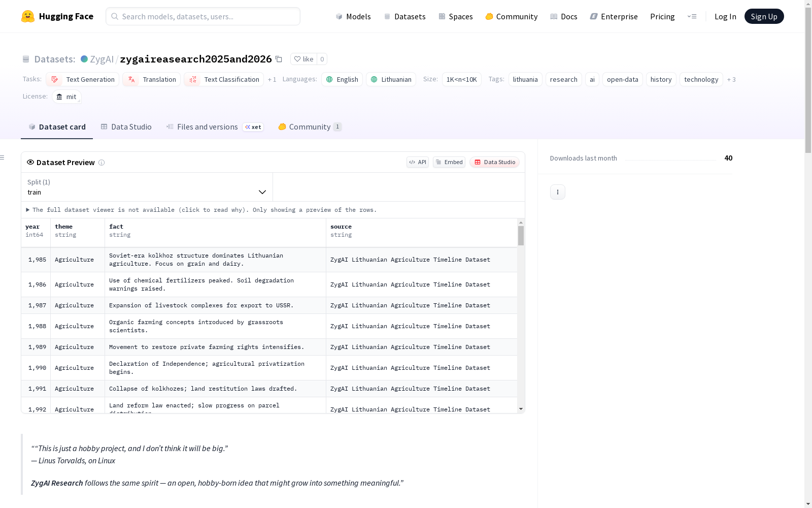
Task: Expand the dataset viewer not available notice
Action: (201, 210)
